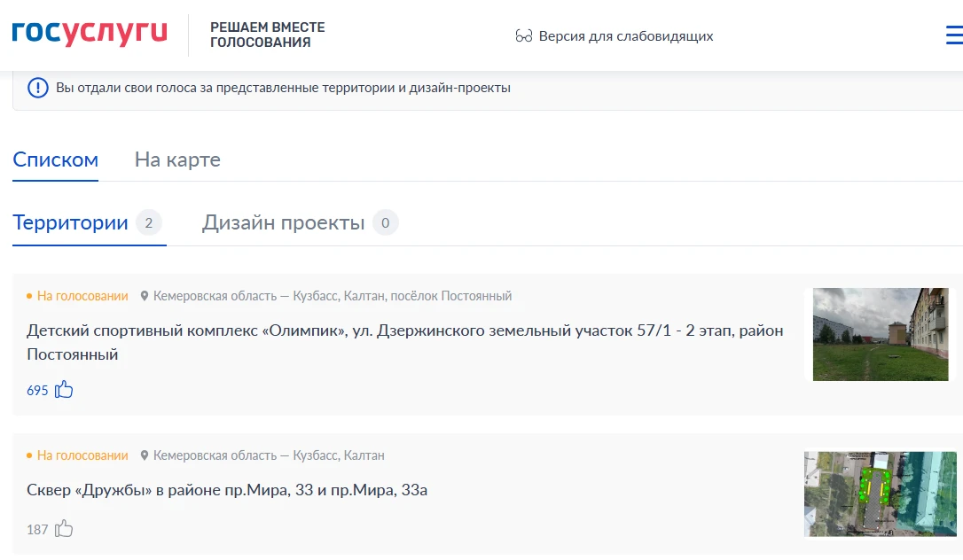Viewport: 963px width, 560px height.
Task: Click the Госуслуги logo
Action: click(90, 33)
